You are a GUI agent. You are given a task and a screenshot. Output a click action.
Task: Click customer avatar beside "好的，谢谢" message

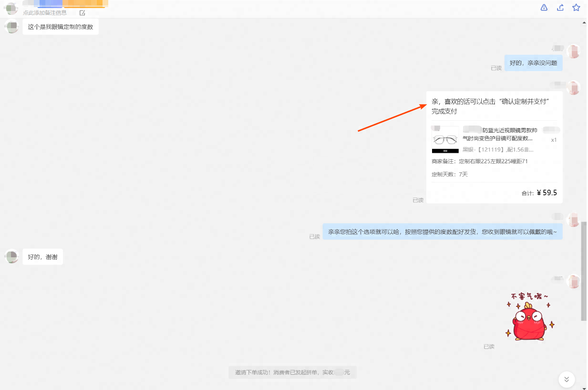[x=11, y=256]
